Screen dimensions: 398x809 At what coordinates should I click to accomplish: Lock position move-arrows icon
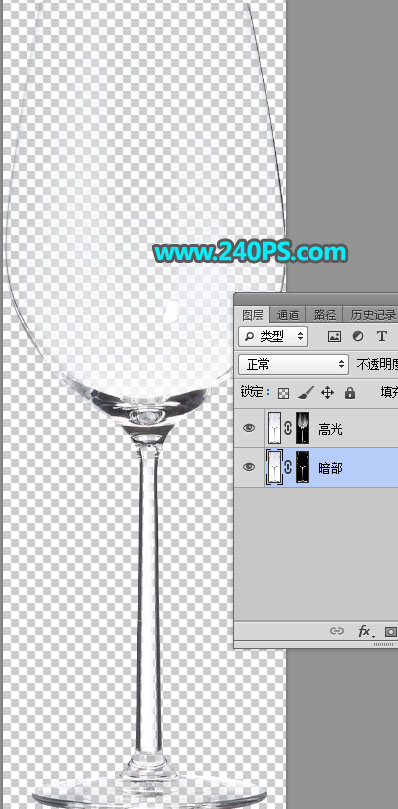[327, 393]
